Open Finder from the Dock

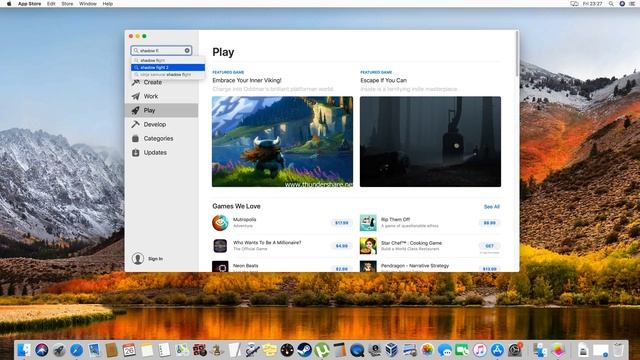[23, 350]
